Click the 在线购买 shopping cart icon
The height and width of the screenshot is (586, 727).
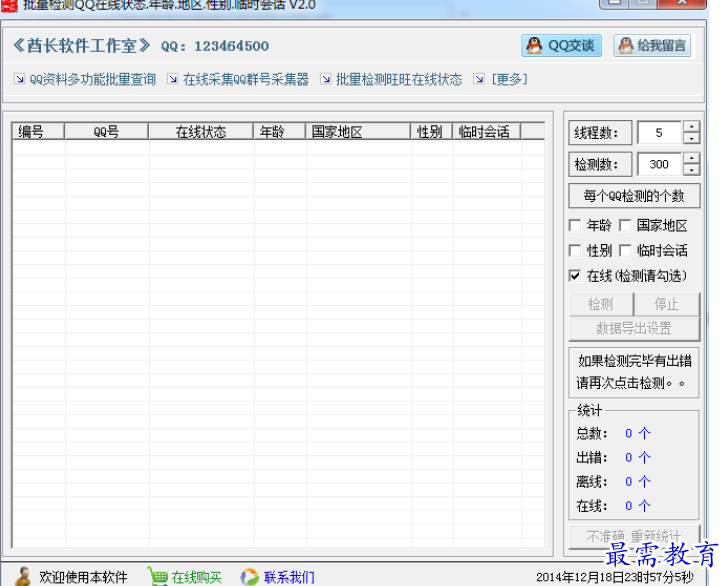pos(158,577)
